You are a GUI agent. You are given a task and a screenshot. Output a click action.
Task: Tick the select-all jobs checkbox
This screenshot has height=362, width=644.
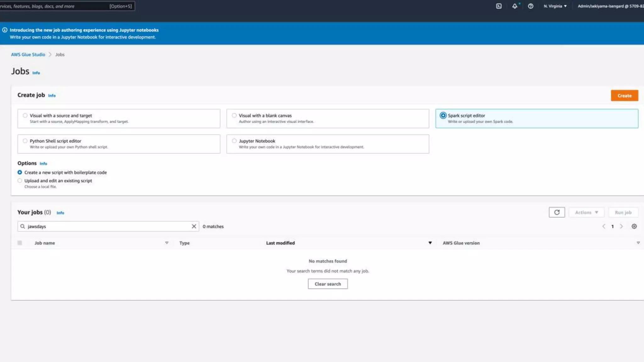pyautogui.click(x=20, y=243)
